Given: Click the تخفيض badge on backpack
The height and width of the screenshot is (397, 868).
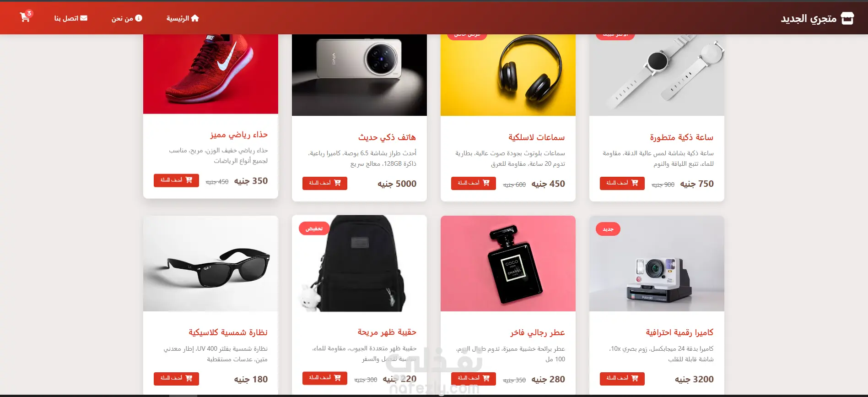Looking at the screenshot, I should point(314,228).
